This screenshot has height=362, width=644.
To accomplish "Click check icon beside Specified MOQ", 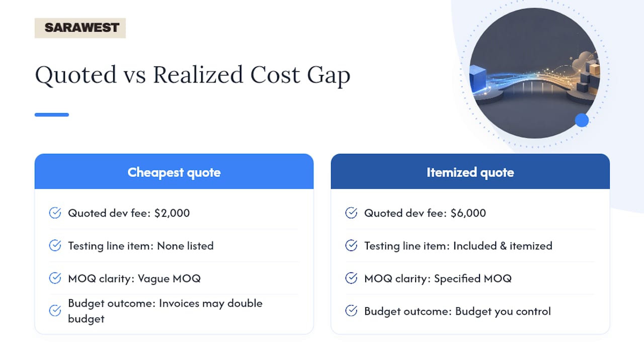I will click(351, 278).
